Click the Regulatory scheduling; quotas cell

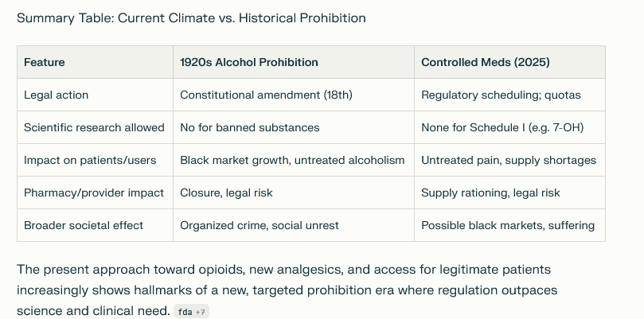click(509, 95)
